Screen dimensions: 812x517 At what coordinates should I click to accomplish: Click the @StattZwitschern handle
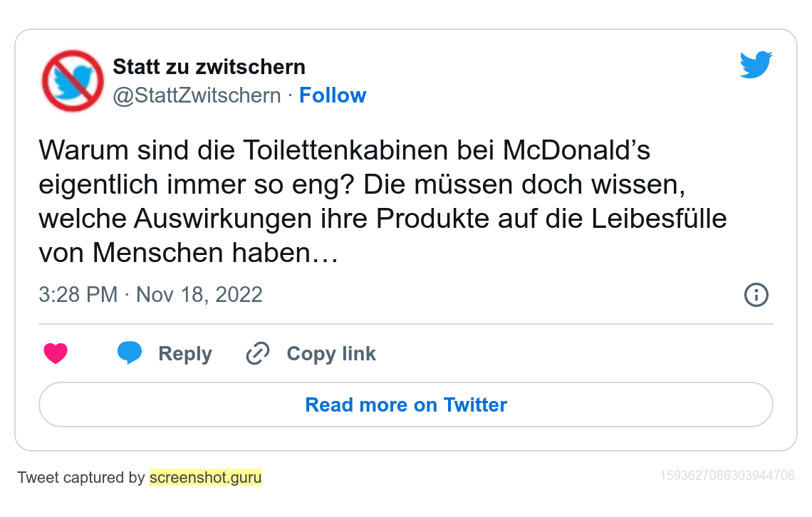pyautogui.click(x=197, y=95)
